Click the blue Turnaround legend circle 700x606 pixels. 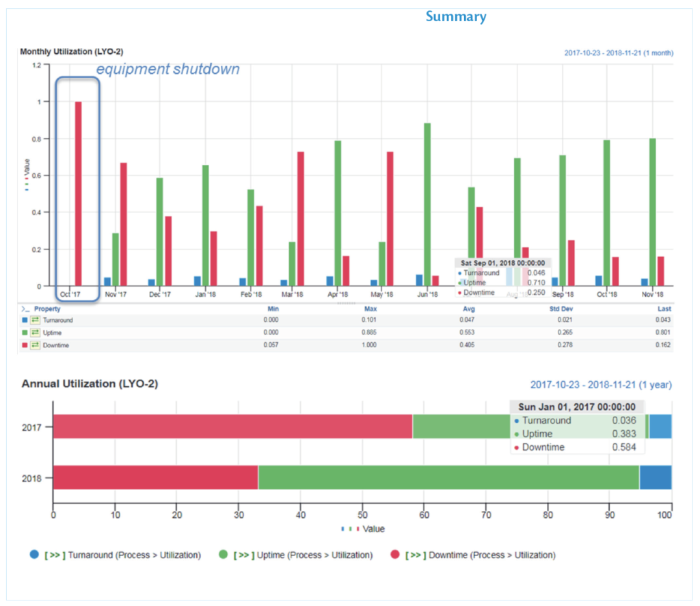[34, 555]
